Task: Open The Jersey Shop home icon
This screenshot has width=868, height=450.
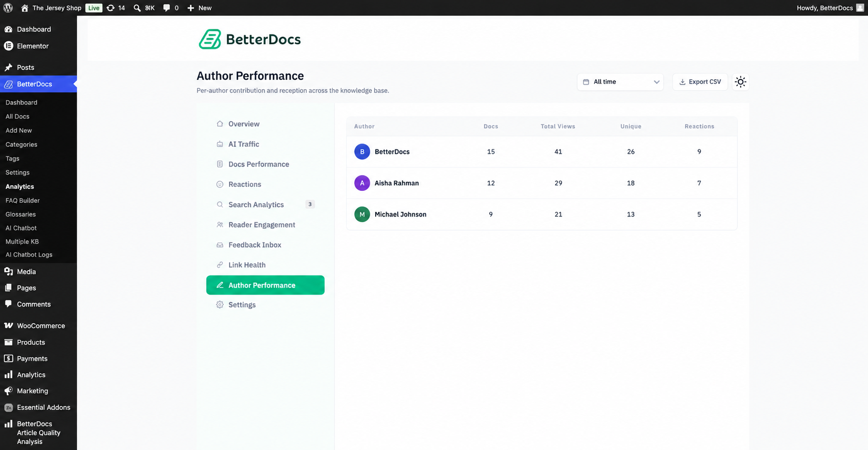Action: [x=24, y=8]
